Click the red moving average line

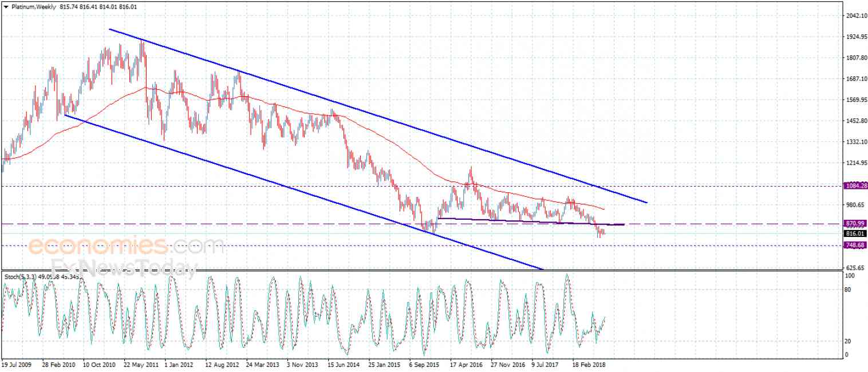pos(321,114)
